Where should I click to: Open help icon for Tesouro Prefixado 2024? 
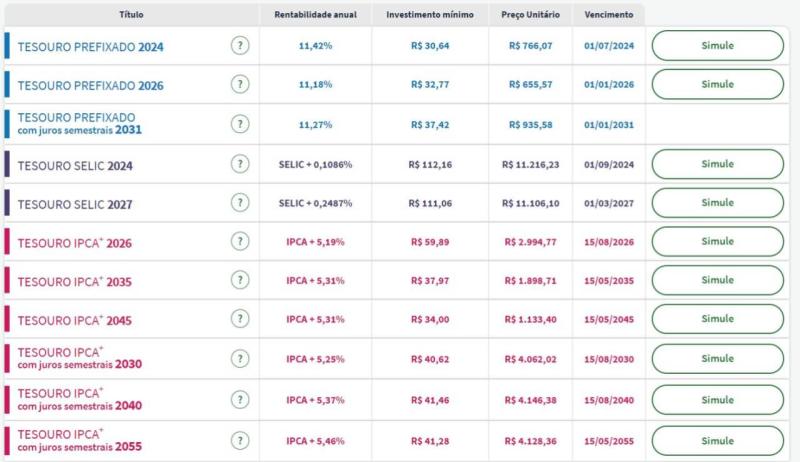coord(240,46)
